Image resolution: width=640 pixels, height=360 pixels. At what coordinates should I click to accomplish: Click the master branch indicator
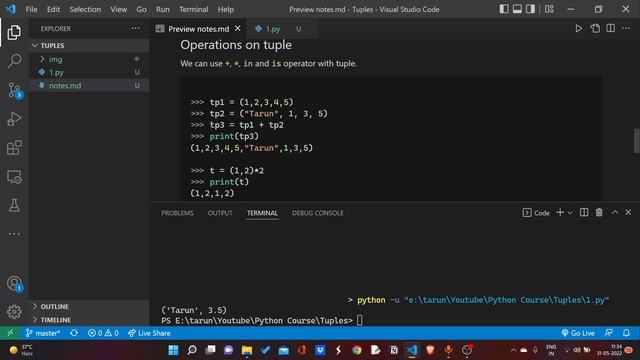[x=42, y=333]
